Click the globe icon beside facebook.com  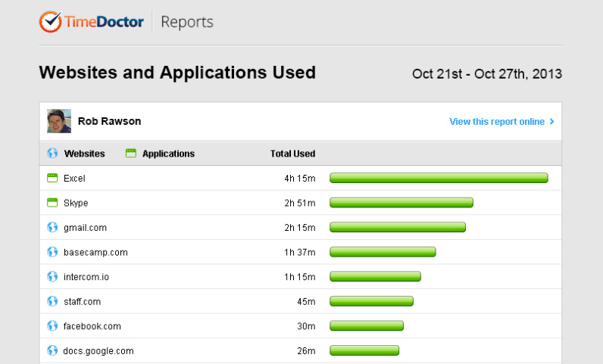click(x=52, y=325)
